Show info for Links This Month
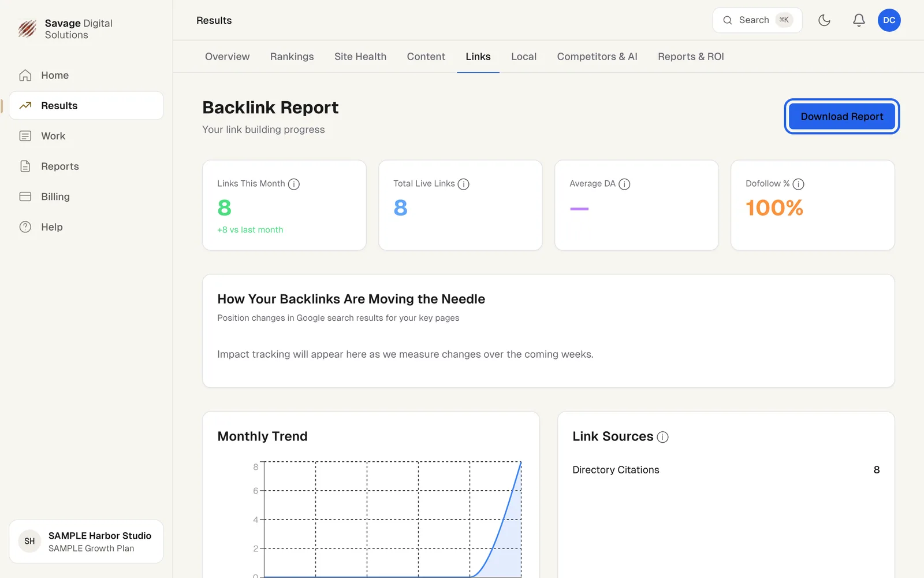Screen dimensions: 924x578 click(294, 184)
